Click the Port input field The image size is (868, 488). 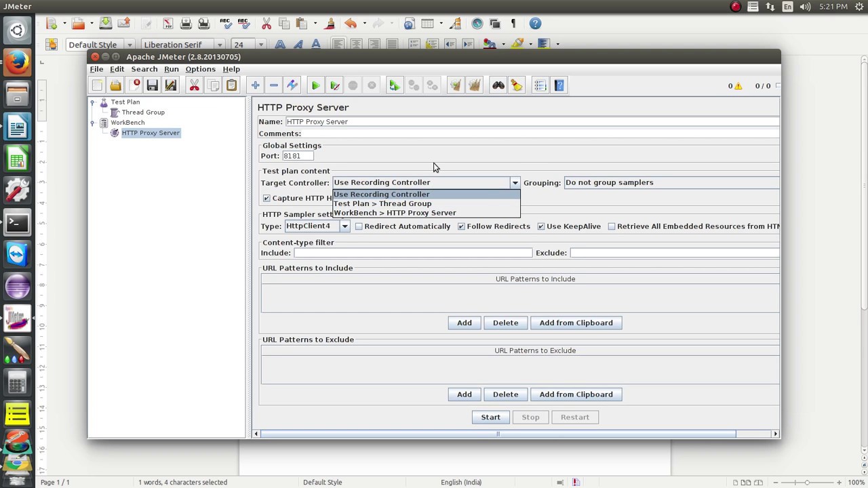(298, 156)
